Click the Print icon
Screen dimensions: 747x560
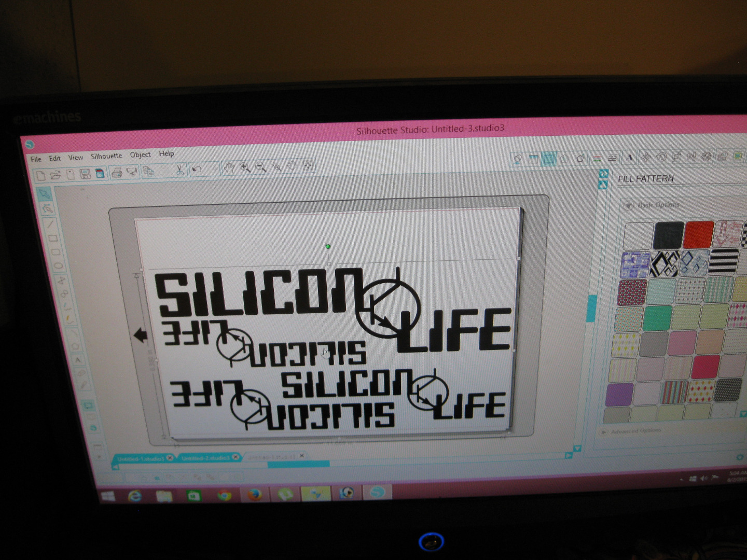[117, 173]
